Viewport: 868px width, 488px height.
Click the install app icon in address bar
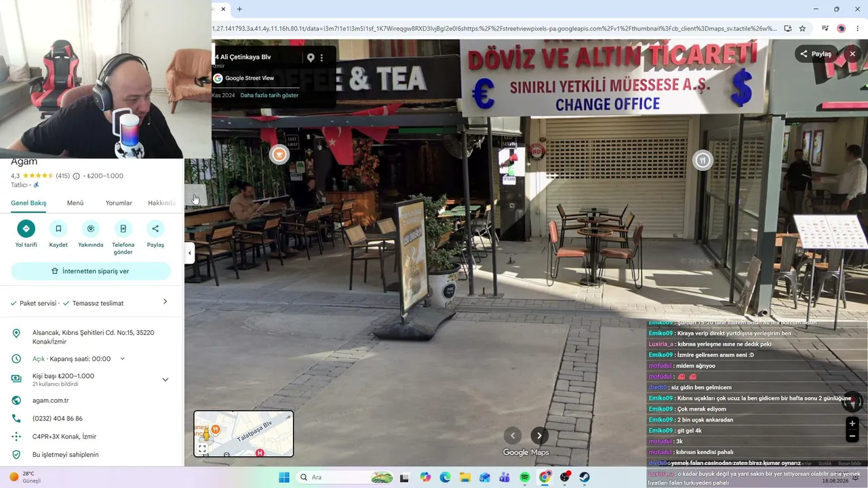point(788,28)
